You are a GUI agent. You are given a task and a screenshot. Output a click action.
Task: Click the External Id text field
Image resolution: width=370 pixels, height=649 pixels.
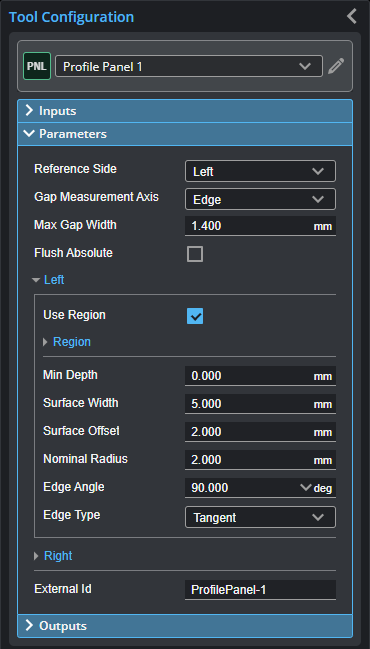click(x=260, y=590)
